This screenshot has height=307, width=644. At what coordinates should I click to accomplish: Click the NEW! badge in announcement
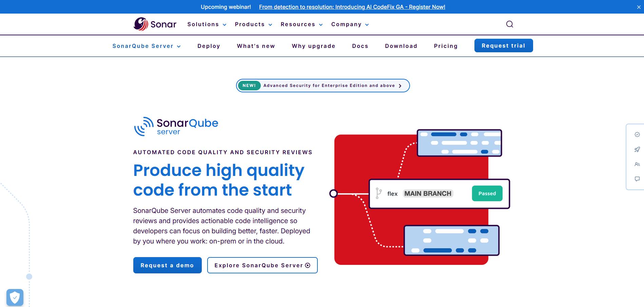pyautogui.click(x=249, y=86)
